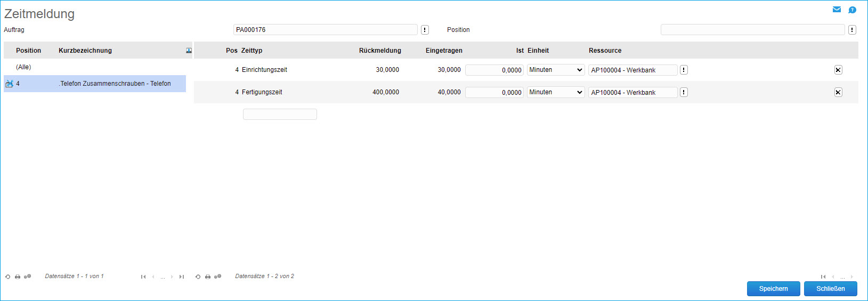868x301 pixels.
Task: Select the (Alle) row in position list
Action: pyautogui.click(x=95, y=67)
